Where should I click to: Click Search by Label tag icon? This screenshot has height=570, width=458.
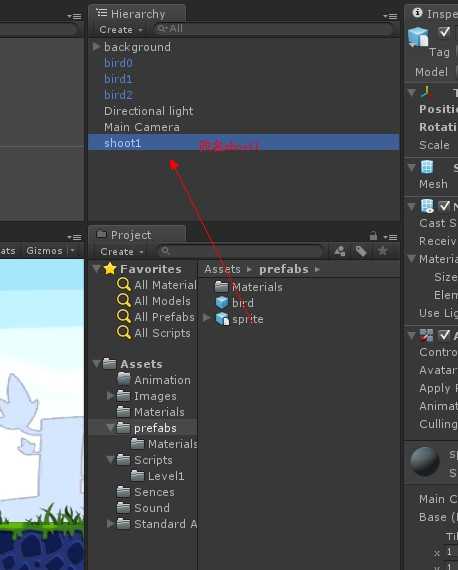pos(361,251)
